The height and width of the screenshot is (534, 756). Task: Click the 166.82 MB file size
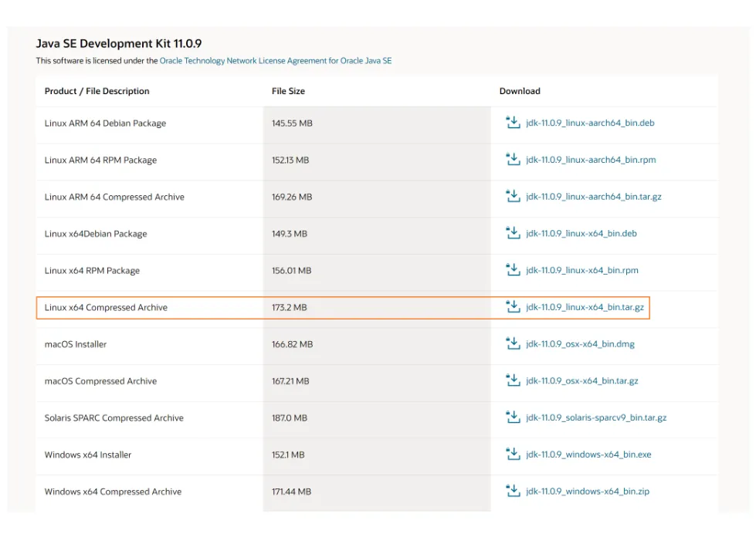292,345
